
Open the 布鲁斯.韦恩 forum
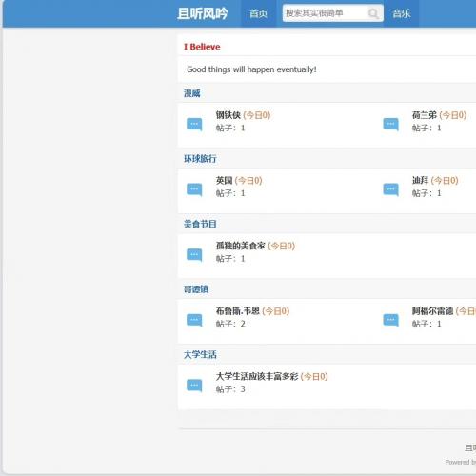pyautogui.click(x=238, y=311)
